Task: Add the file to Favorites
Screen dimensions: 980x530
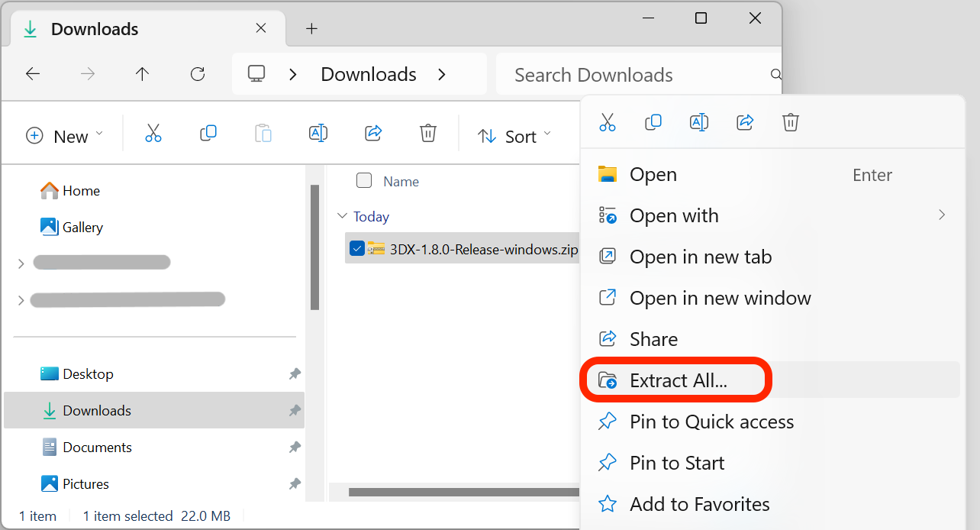Action: [699, 503]
